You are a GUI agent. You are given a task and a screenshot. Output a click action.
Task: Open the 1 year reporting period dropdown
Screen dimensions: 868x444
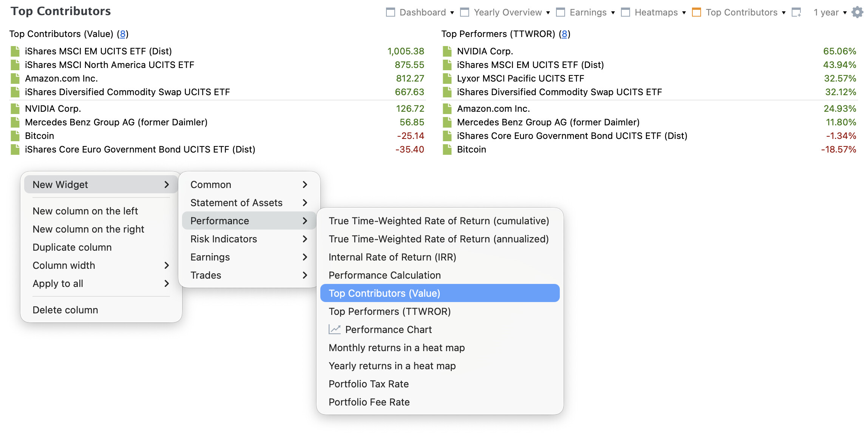coord(830,12)
